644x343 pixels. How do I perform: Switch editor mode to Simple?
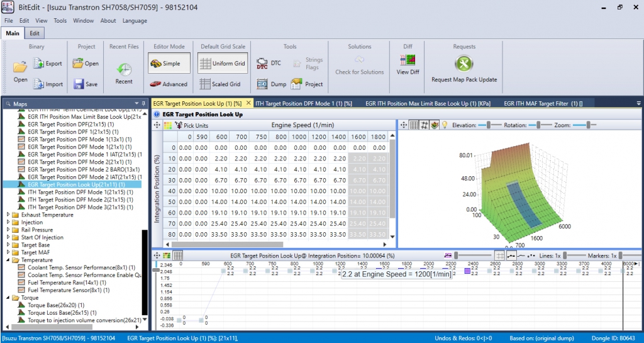tap(169, 64)
